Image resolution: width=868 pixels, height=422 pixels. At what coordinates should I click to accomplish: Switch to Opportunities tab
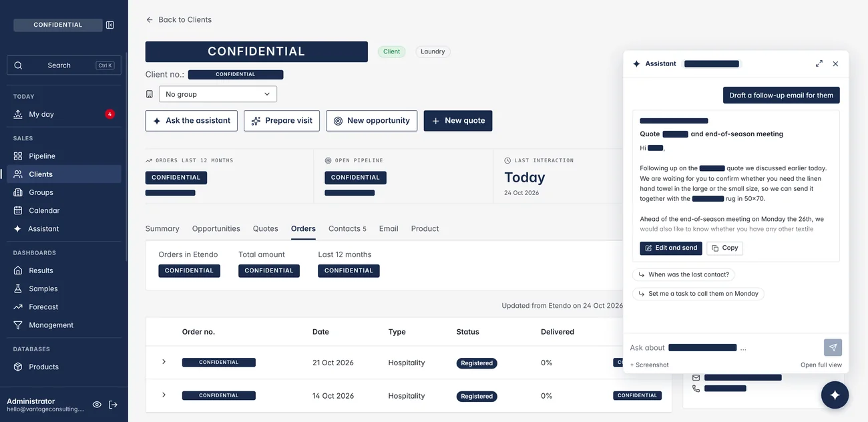(216, 228)
